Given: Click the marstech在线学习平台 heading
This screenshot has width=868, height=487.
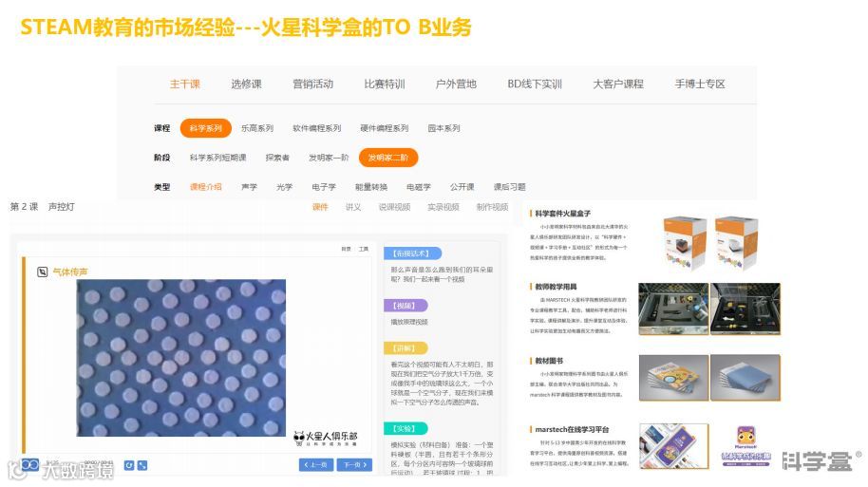Looking at the screenshot, I should (x=572, y=429).
